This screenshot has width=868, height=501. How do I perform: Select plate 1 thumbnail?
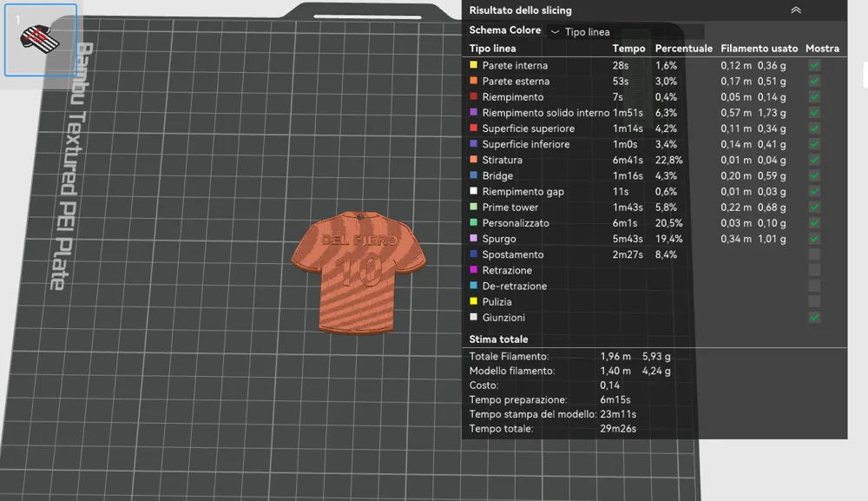(41, 40)
